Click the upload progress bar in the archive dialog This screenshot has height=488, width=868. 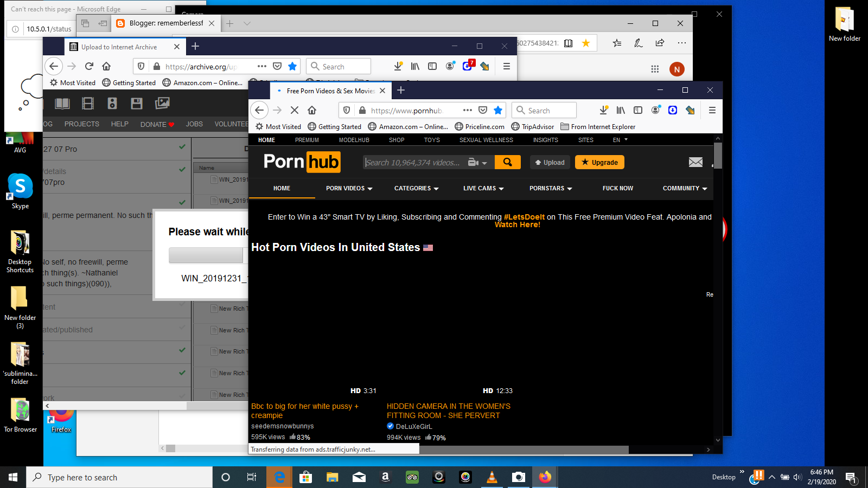[208, 255]
